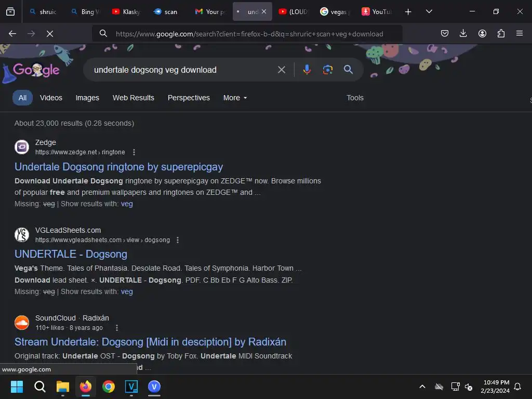The width and height of the screenshot is (532, 399).
Task: Open Stream Undertale Dogsong SoundCloud link
Action: (x=150, y=342)
